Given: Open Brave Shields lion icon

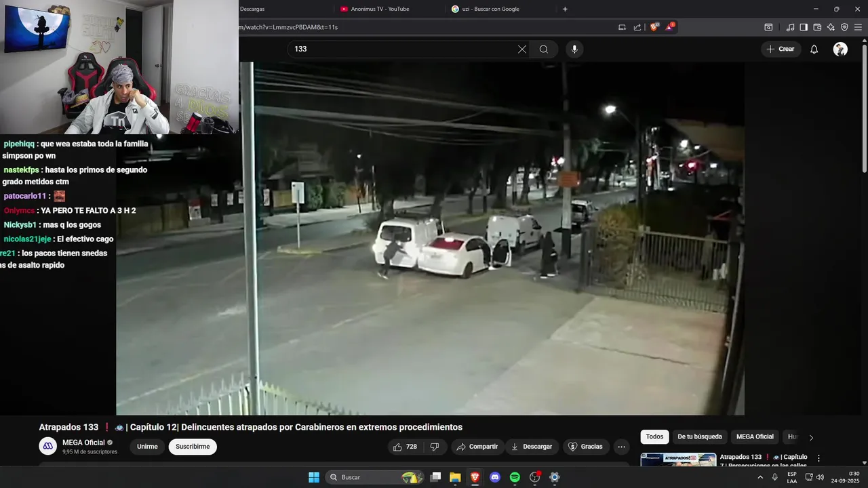Looking at the screenshot, I should (x=654, y=27).
